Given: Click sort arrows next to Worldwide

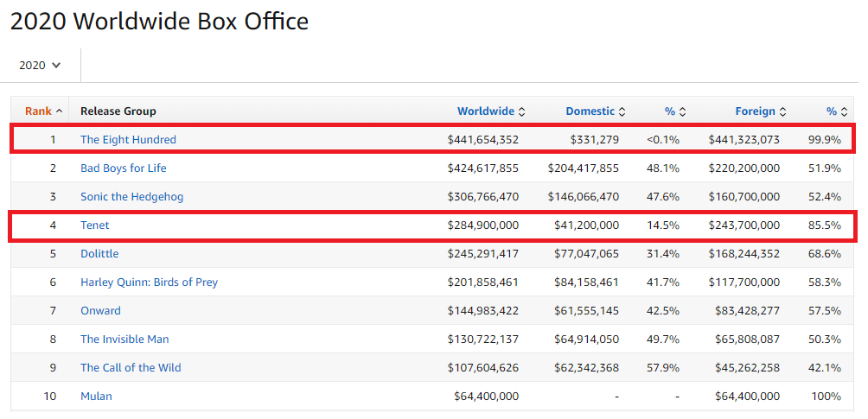Looking at the screenshot, I should pos(522,111).
